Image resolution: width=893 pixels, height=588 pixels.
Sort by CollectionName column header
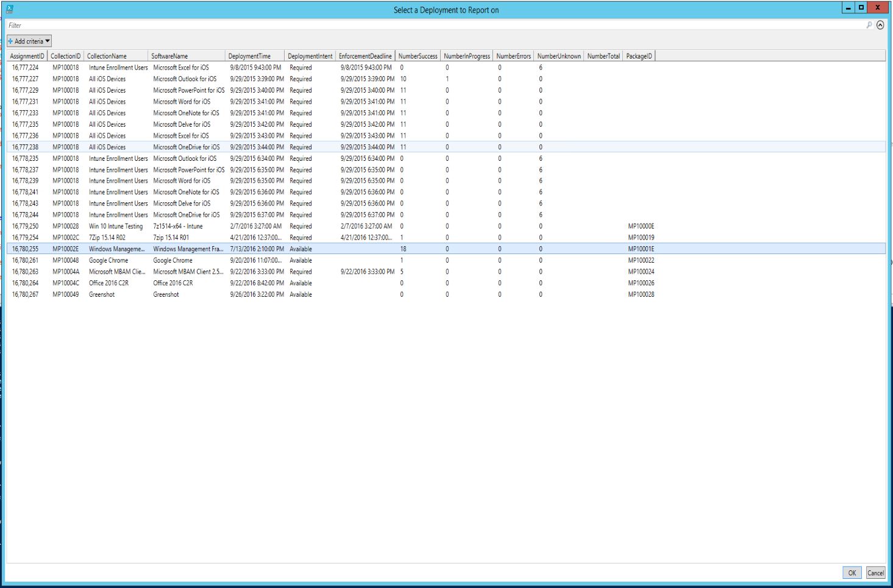click(x=116, y=56)
